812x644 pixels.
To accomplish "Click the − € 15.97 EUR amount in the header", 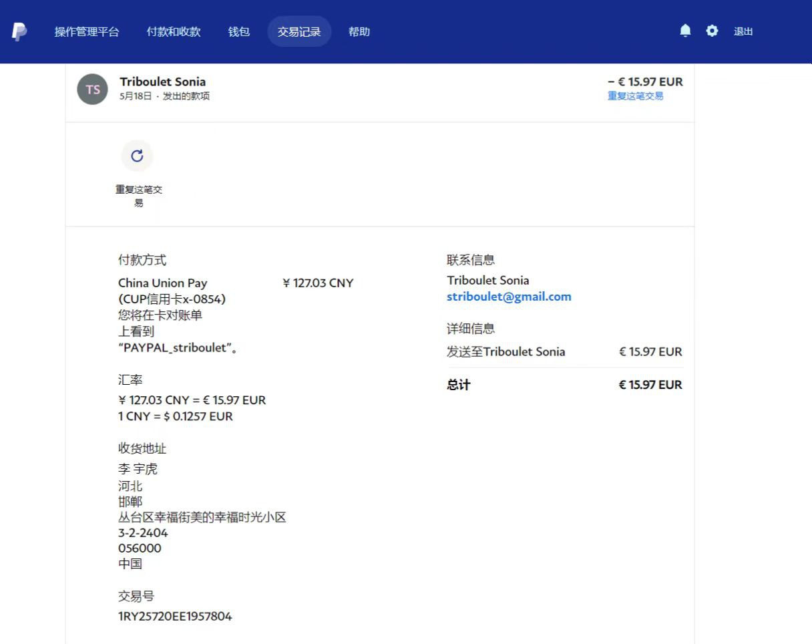I will (645, 82).
